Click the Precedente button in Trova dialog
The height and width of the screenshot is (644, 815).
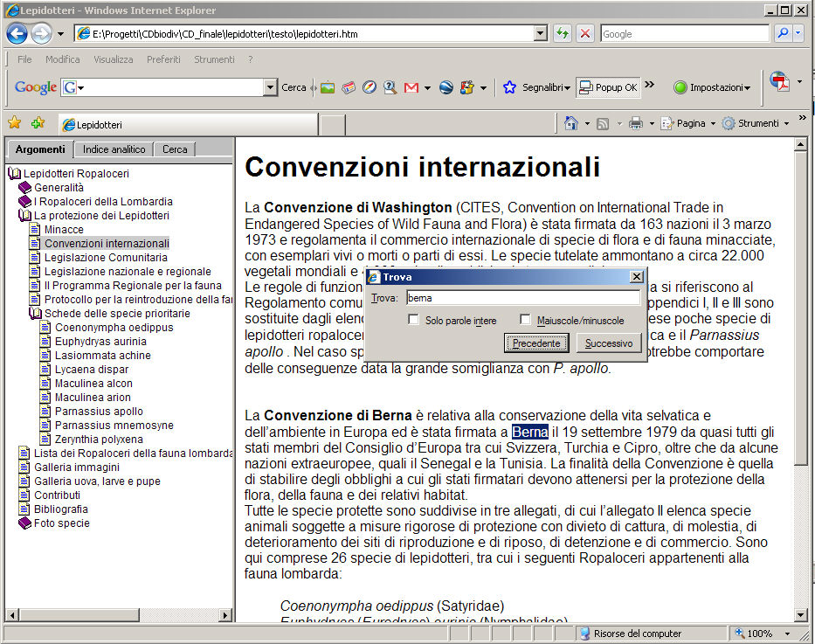536,343
